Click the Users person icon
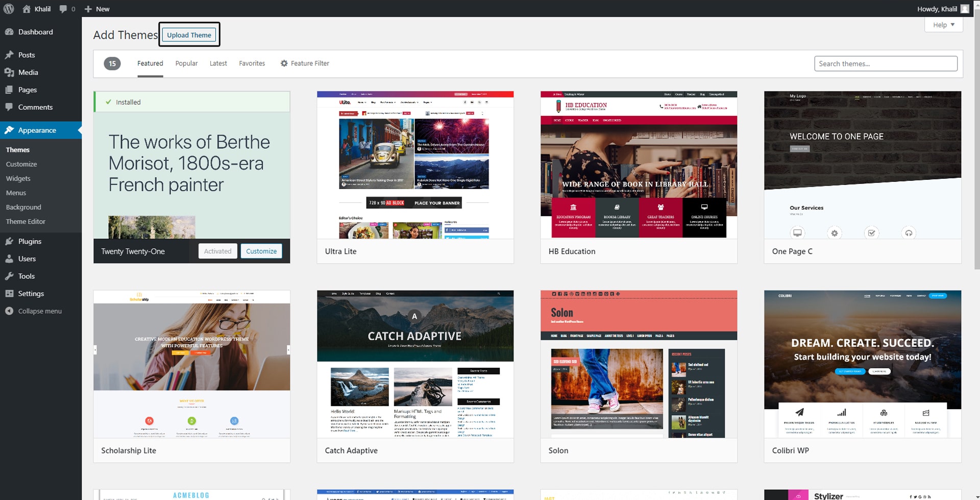Viewport: 980px width, 500px height. click(x=9, y=259)
